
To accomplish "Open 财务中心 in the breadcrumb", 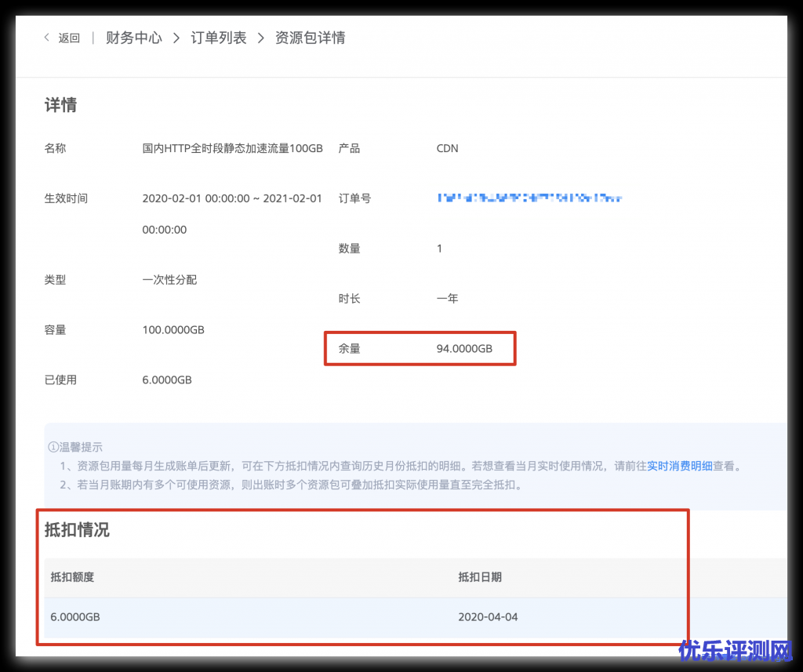I will pos(134,38).
